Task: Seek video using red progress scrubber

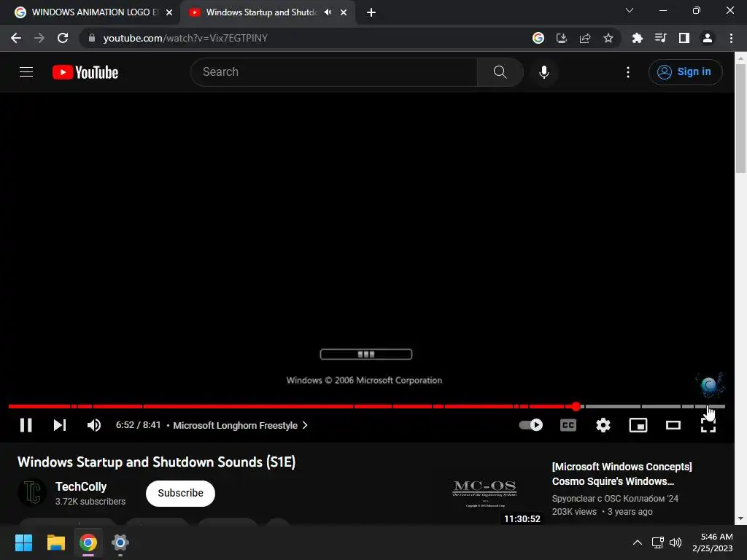Action: click(x=576, y=406)
